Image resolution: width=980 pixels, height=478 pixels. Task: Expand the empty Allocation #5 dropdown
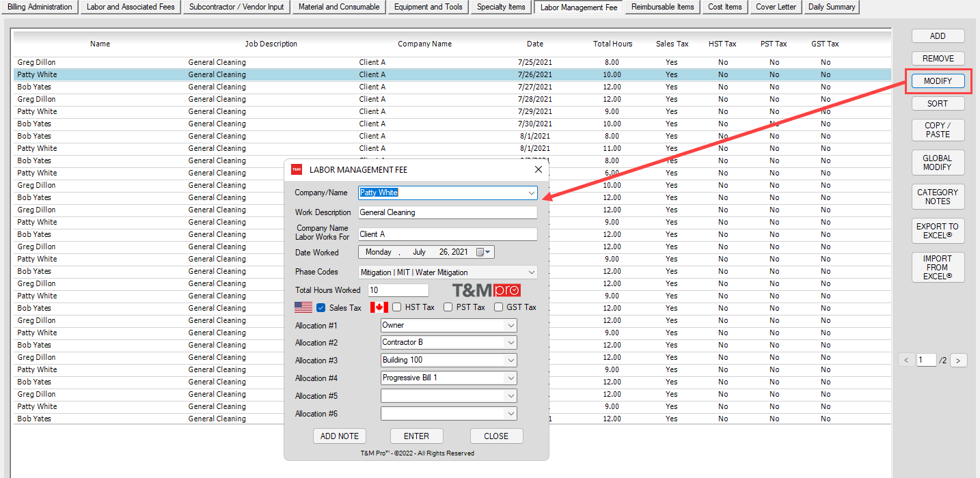510,396
